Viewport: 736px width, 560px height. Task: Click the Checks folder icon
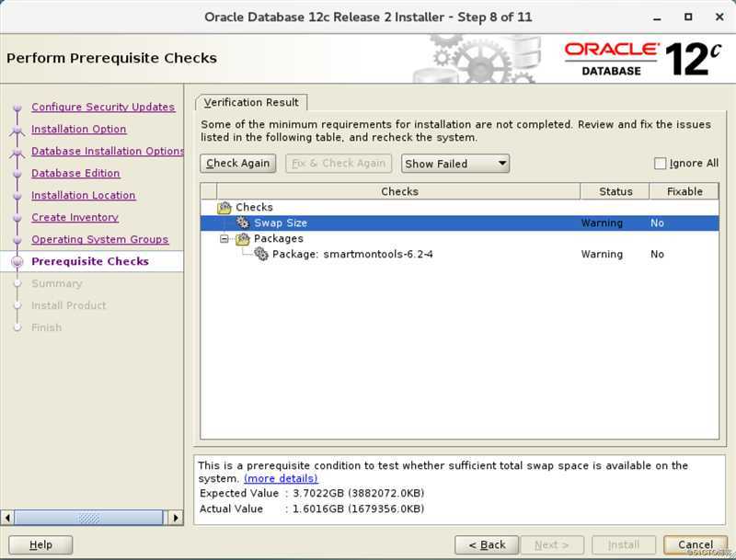click(x=224, y=207)
